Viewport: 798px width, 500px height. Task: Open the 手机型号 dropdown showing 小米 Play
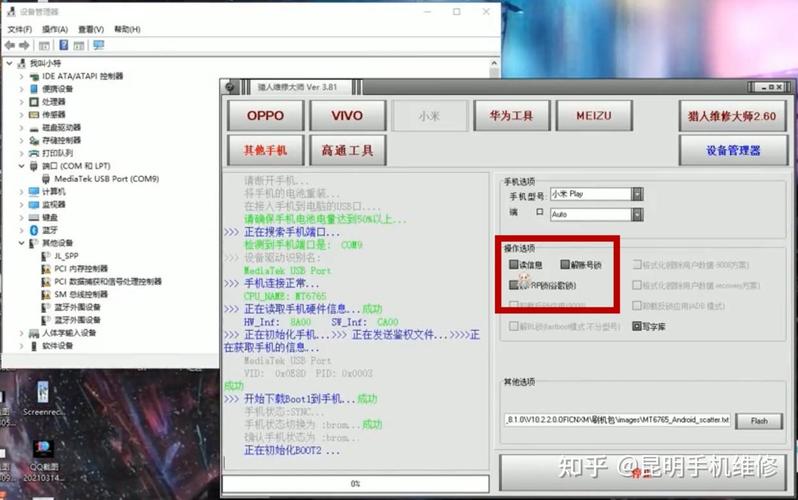coord(637,194)
